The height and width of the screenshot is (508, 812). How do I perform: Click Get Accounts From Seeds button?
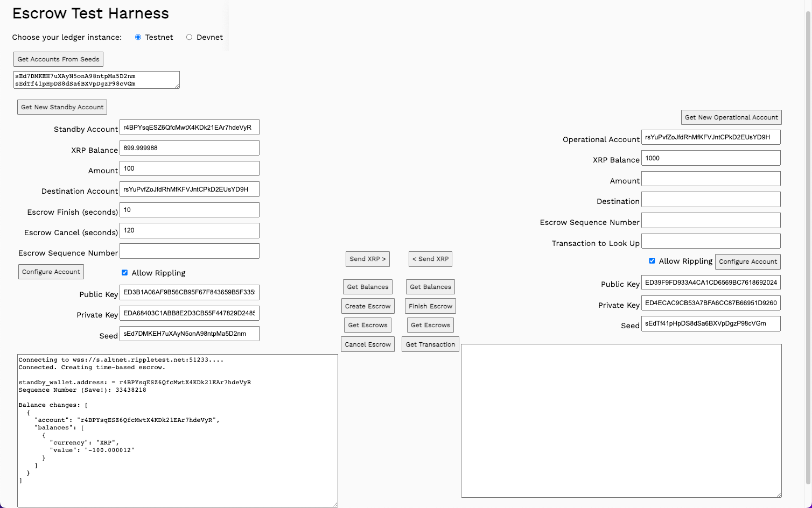pos(58,59)
